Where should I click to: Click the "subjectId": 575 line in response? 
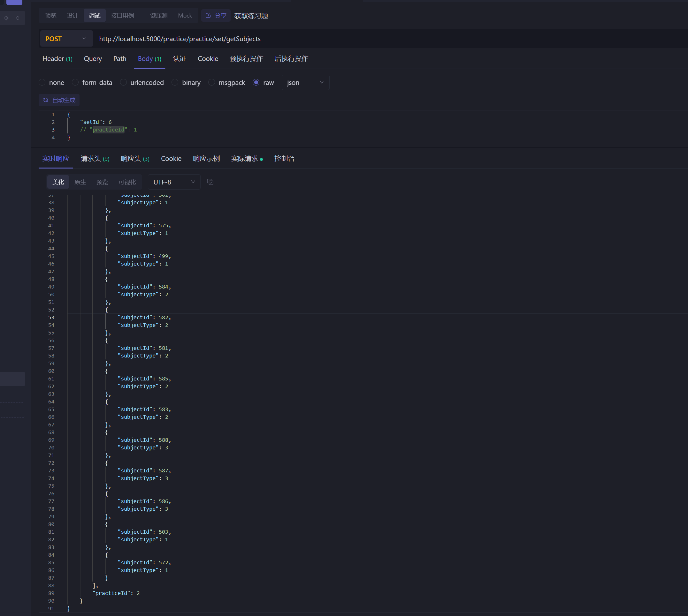pyautogui.click(x=144, y=225)
